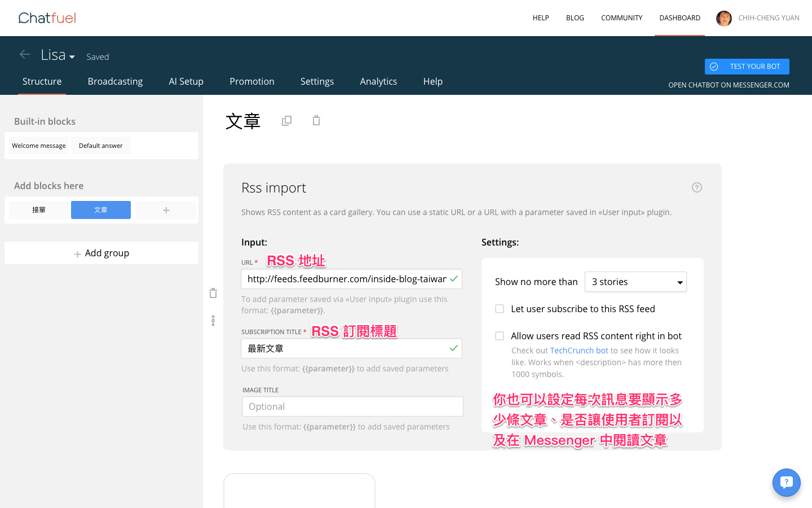Click the CHIH-CHENG YUAN username
Viewport: 812px width, 508px height.
click(769, 18)
